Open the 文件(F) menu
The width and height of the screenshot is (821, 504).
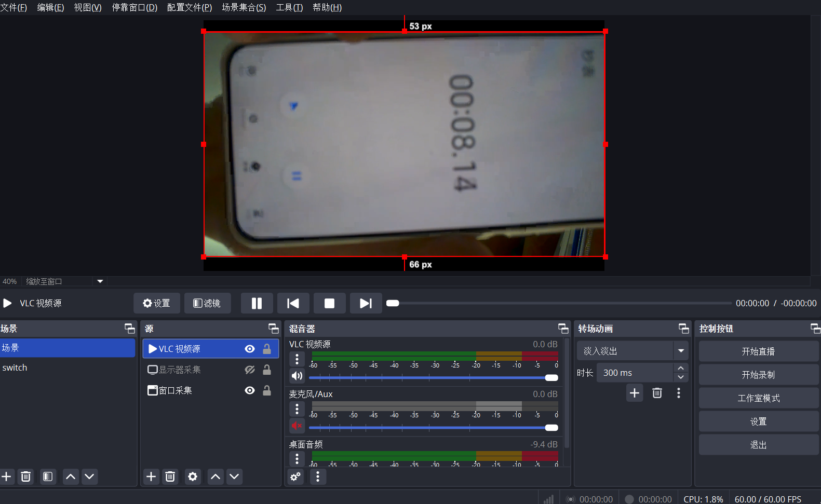point(14,7)
